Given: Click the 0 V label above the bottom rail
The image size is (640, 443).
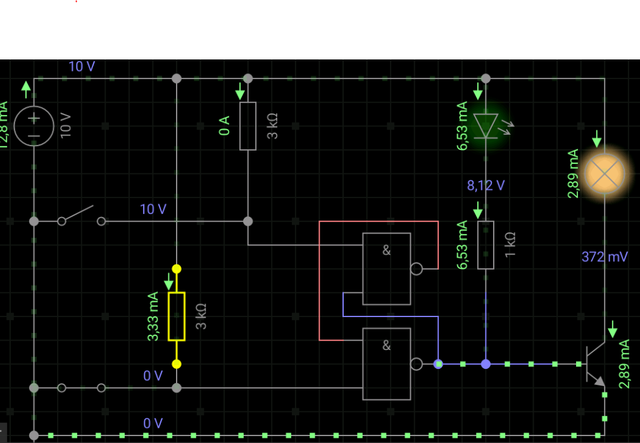Looking at the screenshot, I should (153, 423).
